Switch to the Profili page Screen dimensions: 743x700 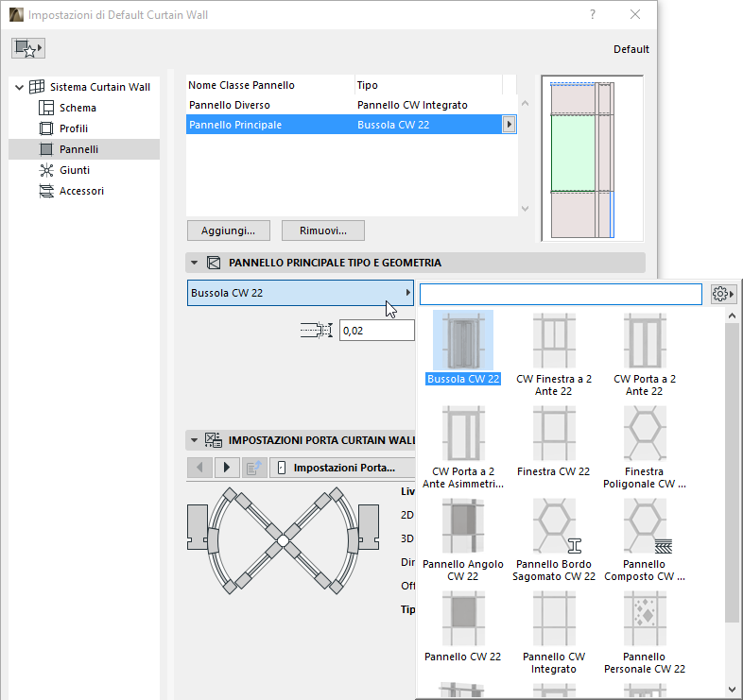74,128
